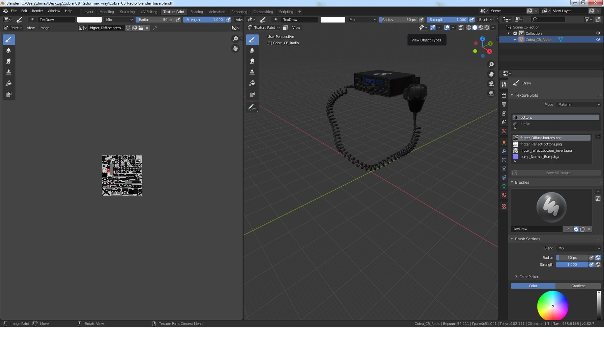Image resolution: width=604 pixels, height=364 pixels.
Task: Expand Cobra_CB_Radio in outliner tree
Action: [515, 40]
